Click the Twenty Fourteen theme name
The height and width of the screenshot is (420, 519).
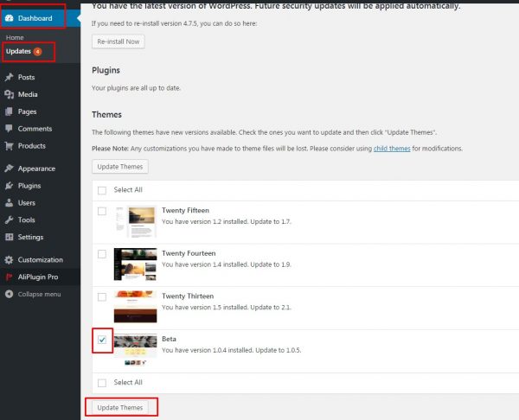tap(189, 254)
